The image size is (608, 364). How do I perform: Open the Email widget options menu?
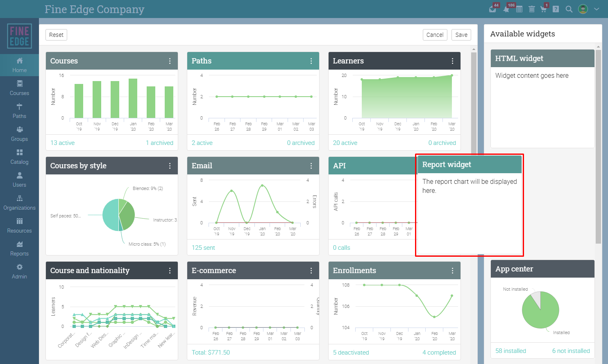click(x=311, y=166)
